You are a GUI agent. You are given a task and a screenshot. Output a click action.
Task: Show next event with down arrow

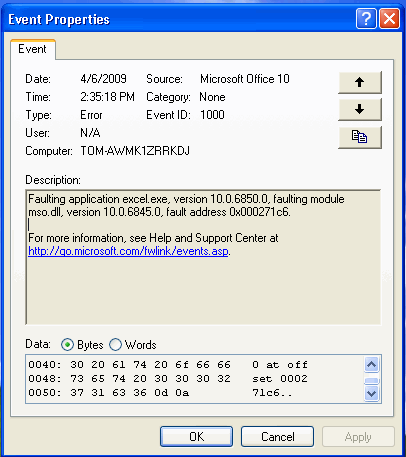point(360,109)
